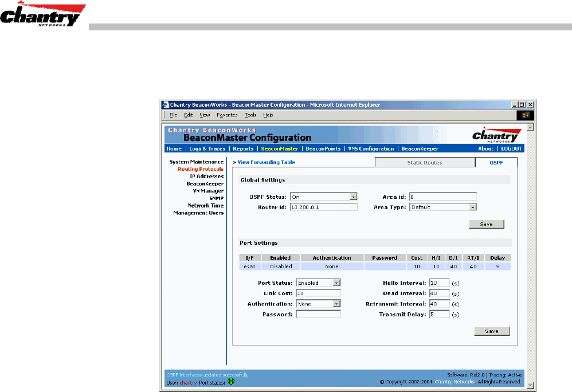The image size is (572, 392).
Task: Click the Router id input field
Action: (x=324, y=207)
